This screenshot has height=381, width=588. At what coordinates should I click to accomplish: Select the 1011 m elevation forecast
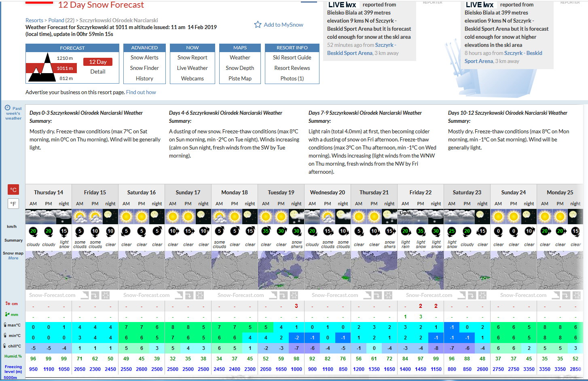(x=65, y=68)
